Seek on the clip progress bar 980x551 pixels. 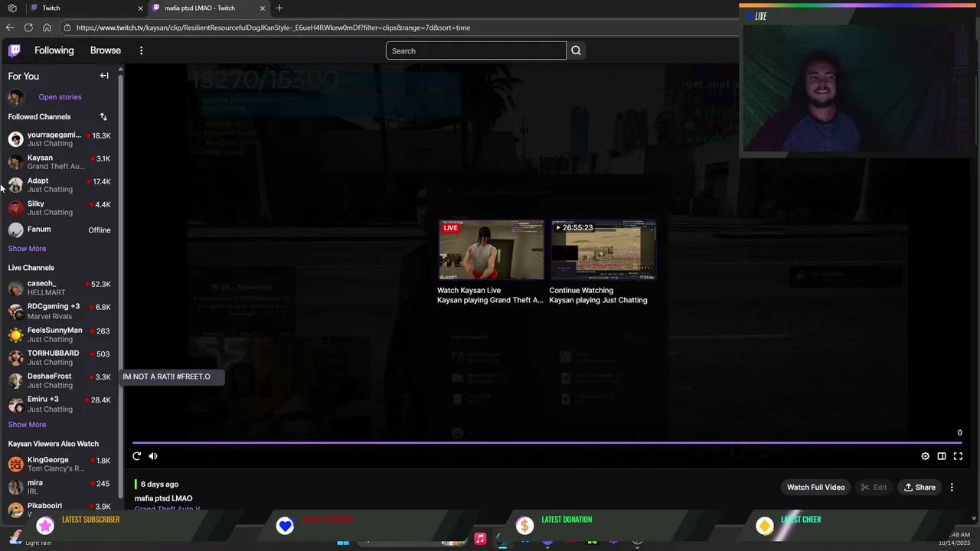547,442
